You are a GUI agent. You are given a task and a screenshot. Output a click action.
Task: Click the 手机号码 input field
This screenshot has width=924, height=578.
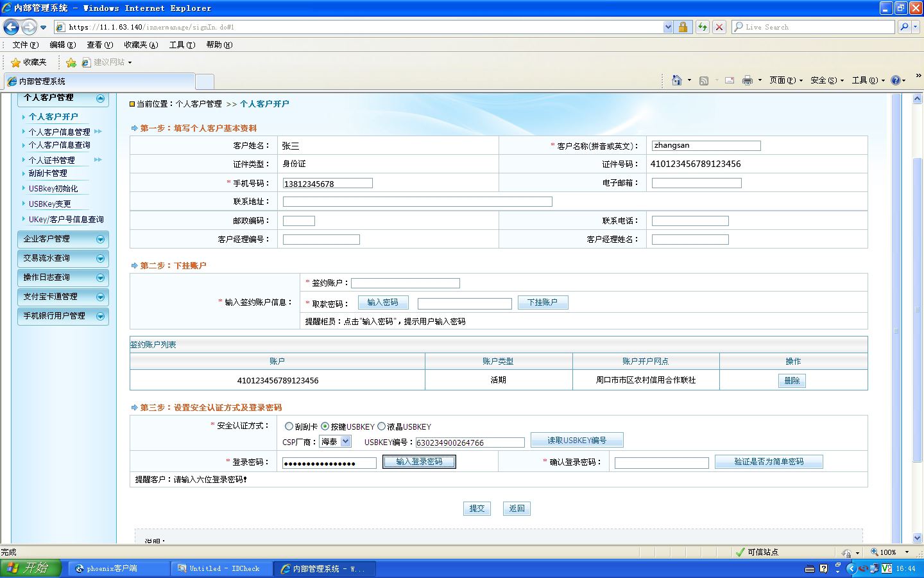click(x=328, y=184)
